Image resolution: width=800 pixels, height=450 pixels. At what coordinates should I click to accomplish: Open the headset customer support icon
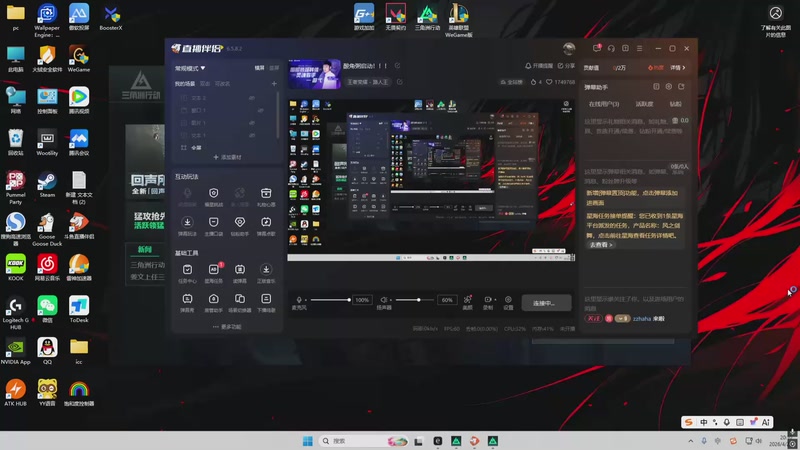pyautogui.click(x=611, y=48)
